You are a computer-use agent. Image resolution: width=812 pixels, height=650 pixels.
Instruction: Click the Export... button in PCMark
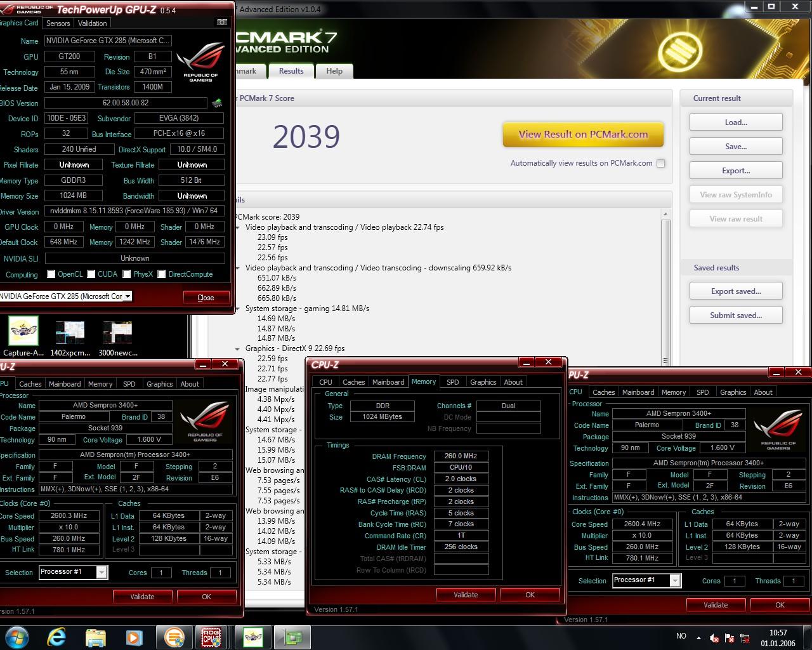(736, 171)
